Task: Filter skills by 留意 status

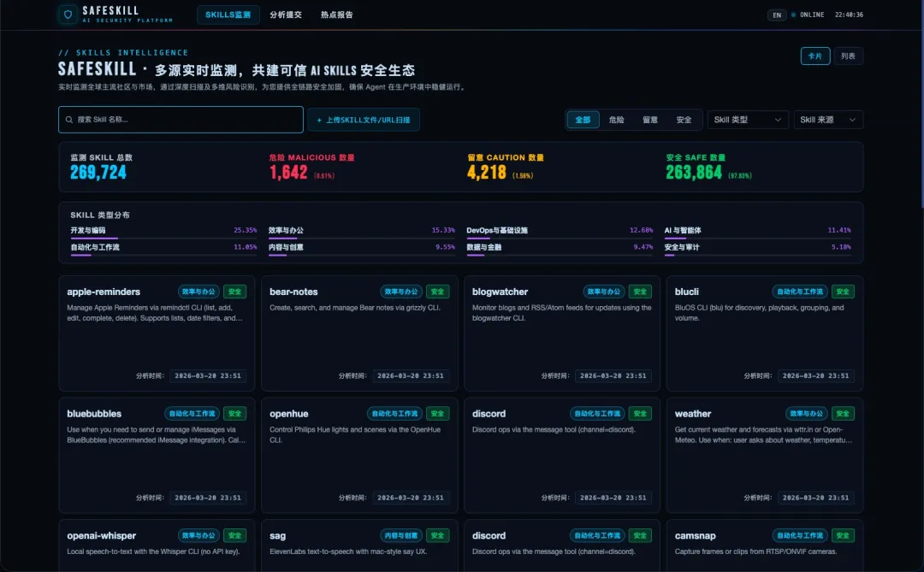Action: tap(650, 120)
